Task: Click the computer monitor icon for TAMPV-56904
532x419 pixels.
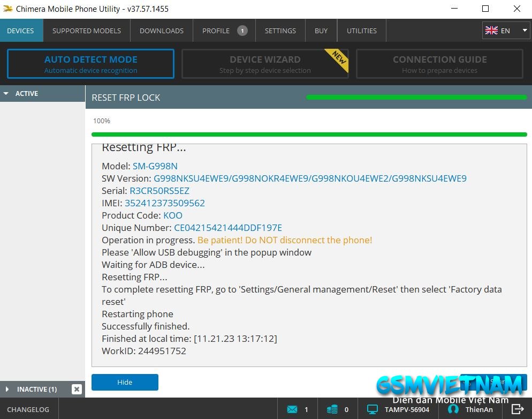Action: point(372,409)
